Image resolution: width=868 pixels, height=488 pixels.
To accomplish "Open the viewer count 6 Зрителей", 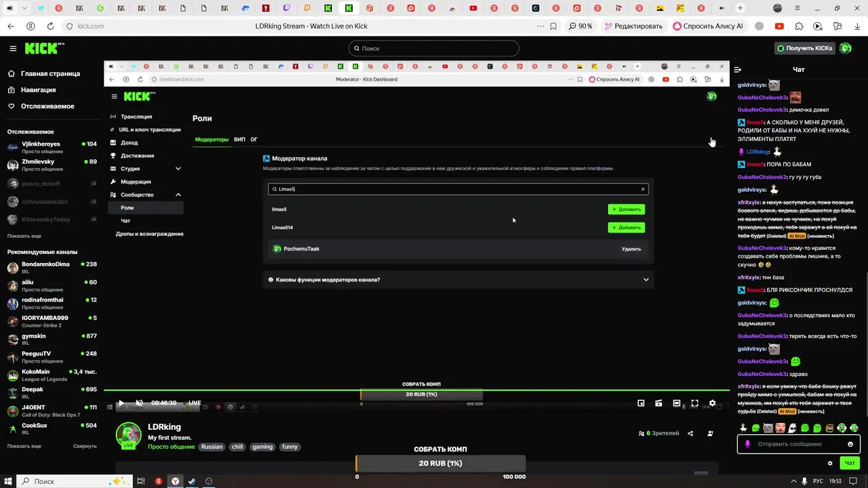I will pyautogui.click(x=658, y=433).
